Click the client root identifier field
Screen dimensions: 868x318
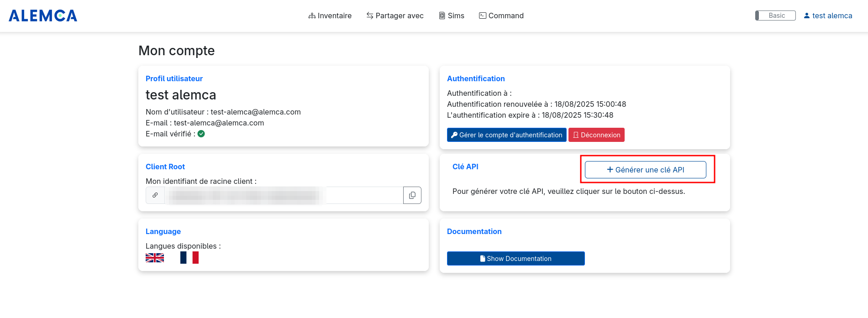284,195
